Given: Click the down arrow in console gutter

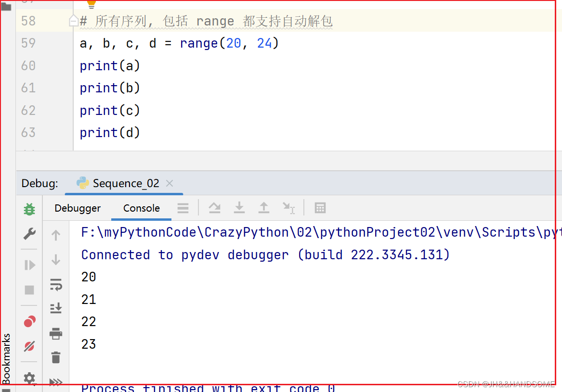Looking at the screenshot, I should (56, 260).
